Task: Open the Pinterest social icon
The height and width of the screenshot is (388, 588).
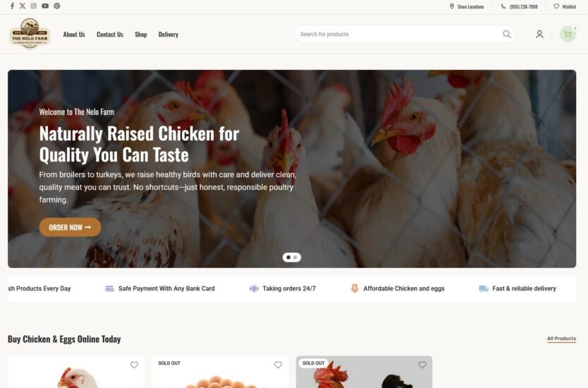Action: pos(57,6)
